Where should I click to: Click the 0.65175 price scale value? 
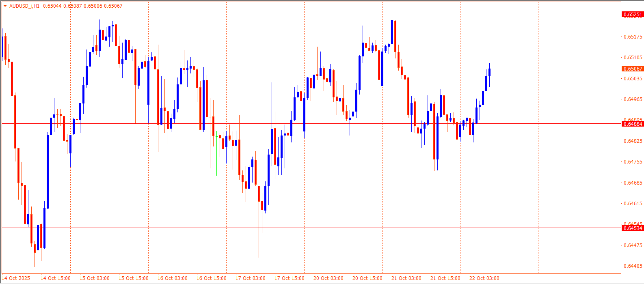[x=633, y=37]
